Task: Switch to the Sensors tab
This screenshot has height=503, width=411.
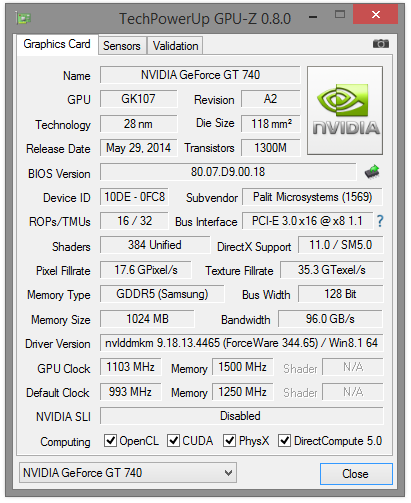Action: (122, 46)
